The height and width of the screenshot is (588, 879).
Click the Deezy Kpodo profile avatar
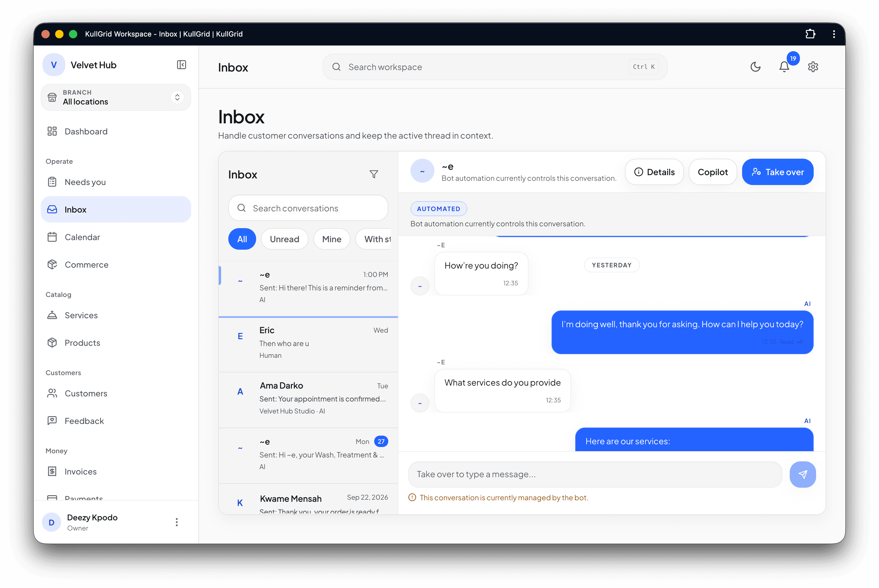[52, 522]
